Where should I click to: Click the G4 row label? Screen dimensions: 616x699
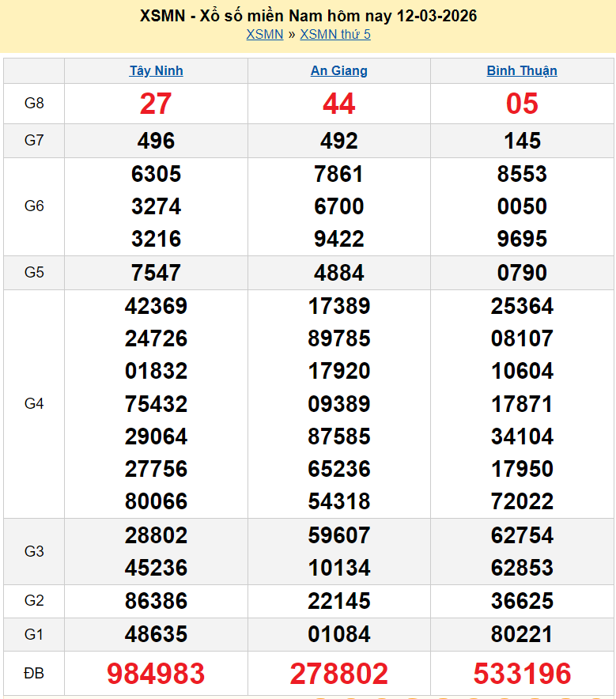click(34, 404)
